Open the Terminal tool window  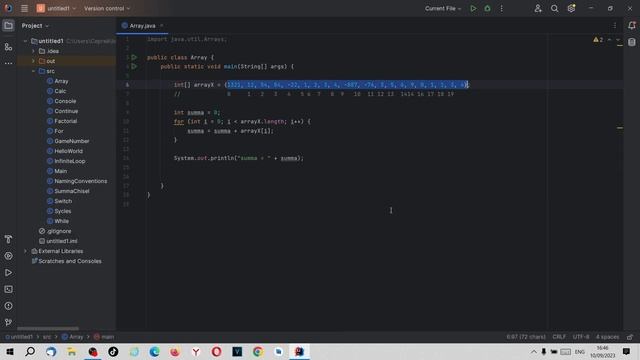8,289
